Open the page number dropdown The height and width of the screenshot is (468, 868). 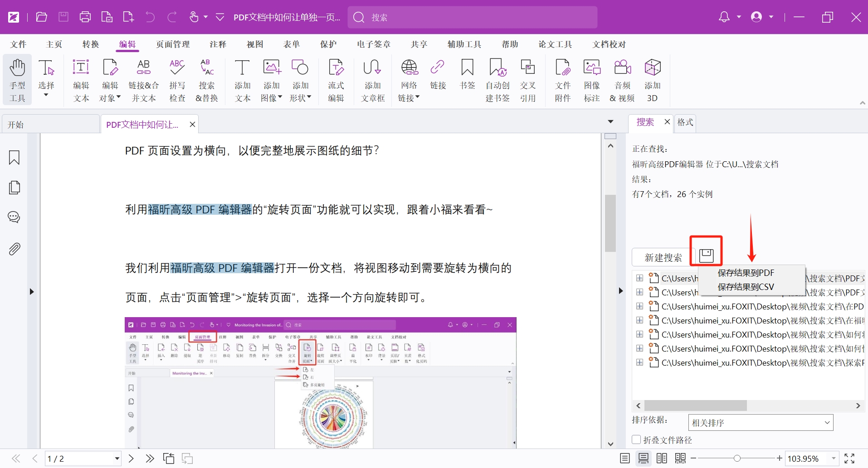(x=117, y=458)
